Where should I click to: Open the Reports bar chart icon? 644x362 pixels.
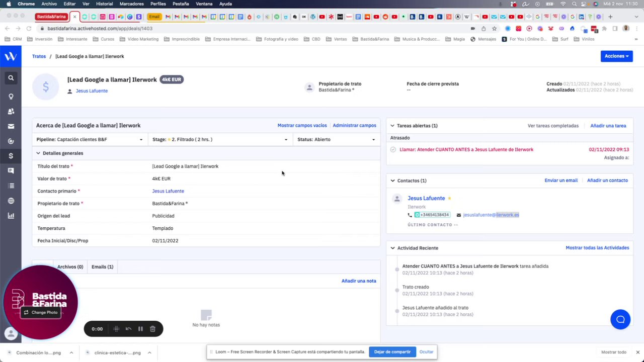coord(11,216)
